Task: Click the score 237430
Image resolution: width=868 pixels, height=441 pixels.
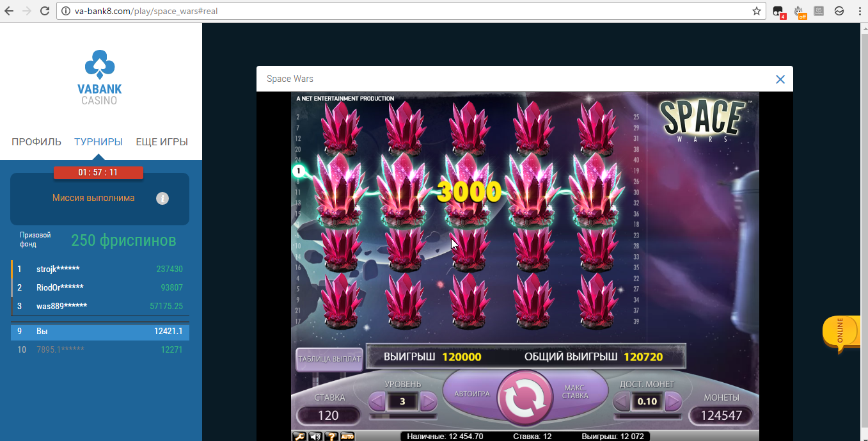Action: [x=170, y=269]
